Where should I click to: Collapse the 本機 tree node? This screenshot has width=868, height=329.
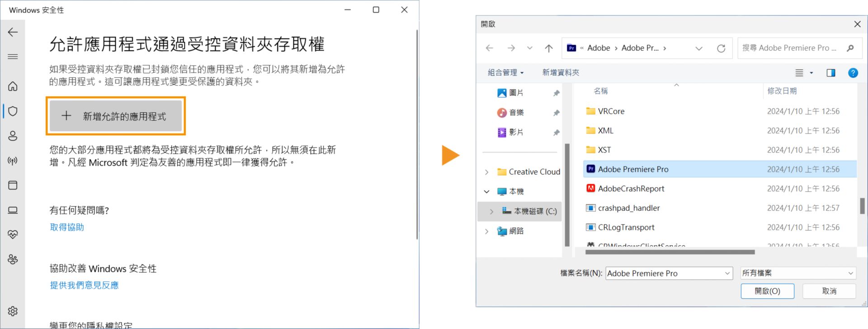click(486, 191)
